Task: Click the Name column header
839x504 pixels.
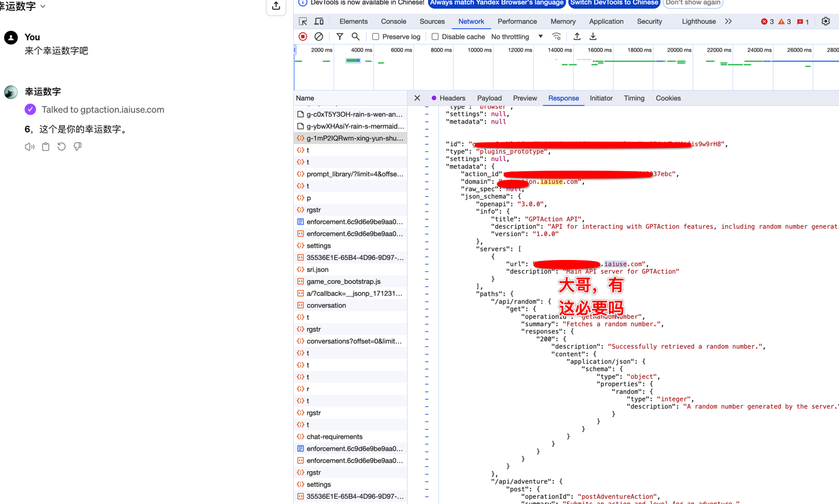Action: pyautogui.click(x=351, y=98)
